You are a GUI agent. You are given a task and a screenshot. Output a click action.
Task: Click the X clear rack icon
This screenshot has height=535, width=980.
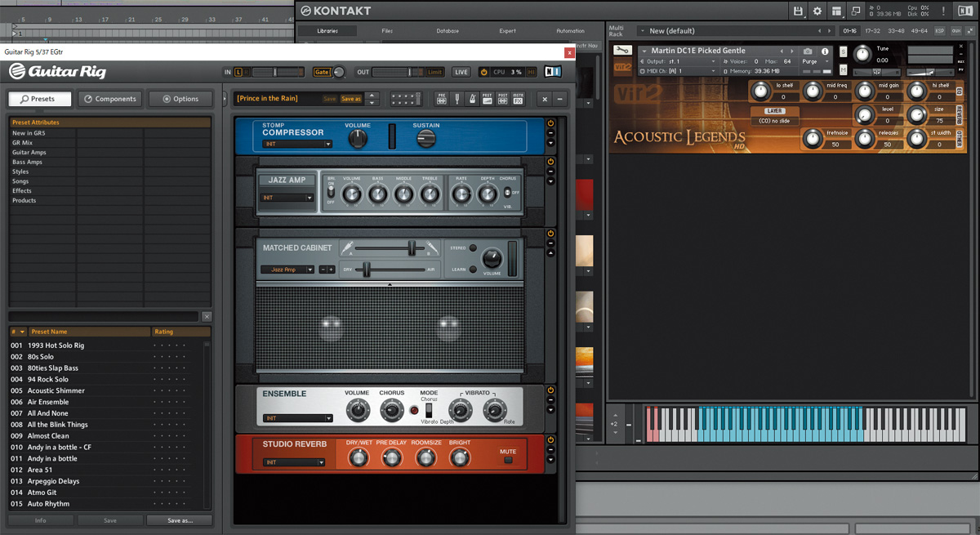click(x=545, y=99)
